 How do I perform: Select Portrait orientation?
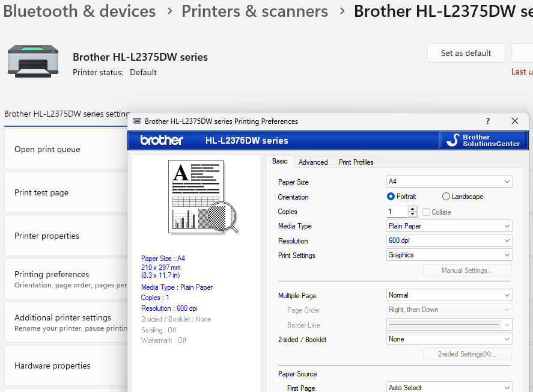pyautogui.click(x=401, y=197)
